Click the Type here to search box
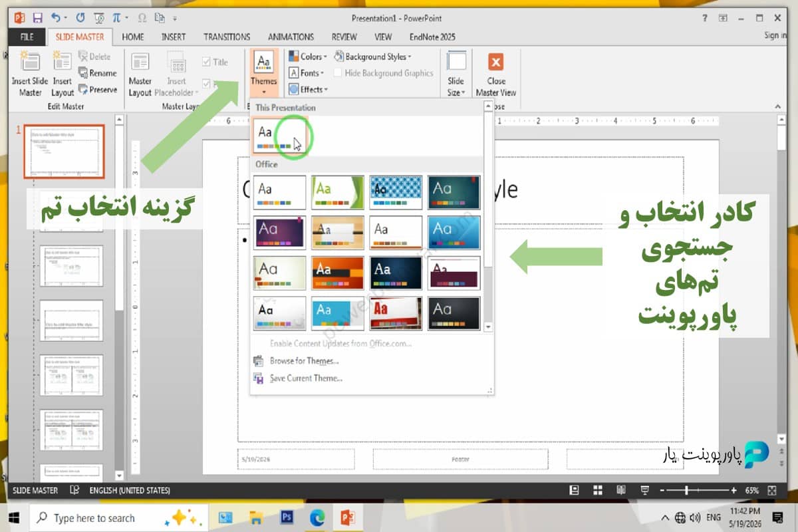Image resolution: width=798 pixels, height=532 pixels. [120, 517]
